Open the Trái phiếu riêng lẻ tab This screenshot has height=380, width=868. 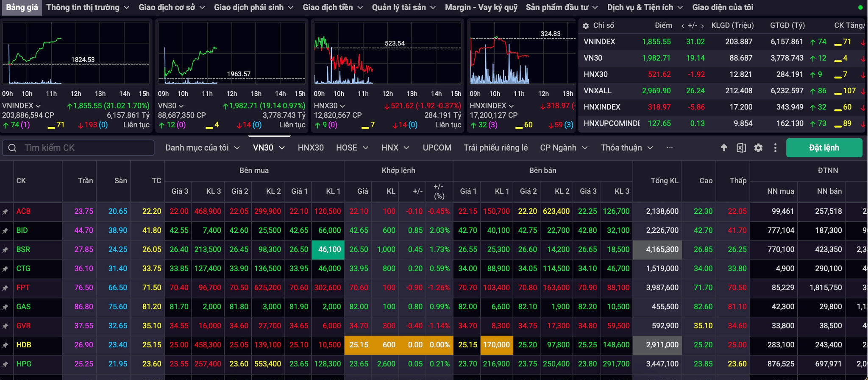point(495,148)
